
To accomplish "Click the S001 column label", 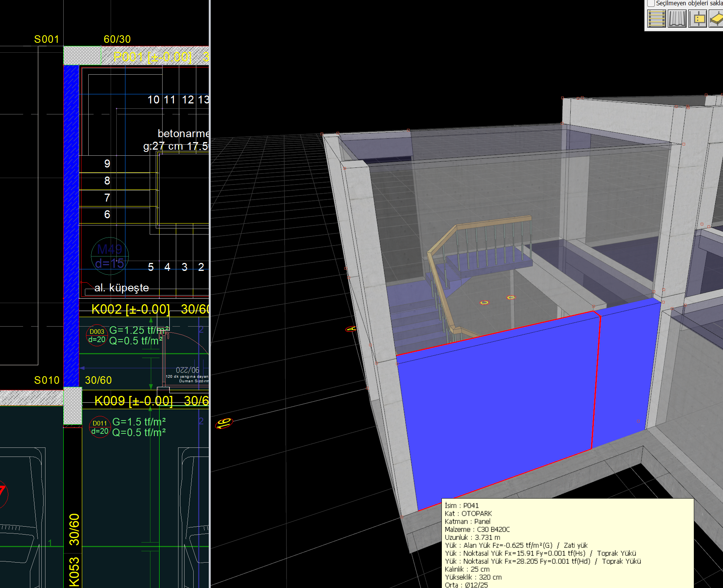I will 47,39.
